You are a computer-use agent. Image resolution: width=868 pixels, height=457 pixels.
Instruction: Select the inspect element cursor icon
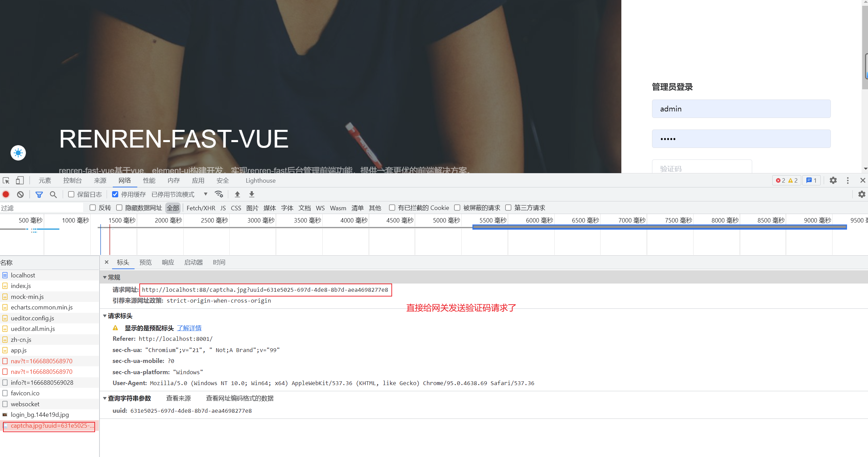tap(6, 180)
